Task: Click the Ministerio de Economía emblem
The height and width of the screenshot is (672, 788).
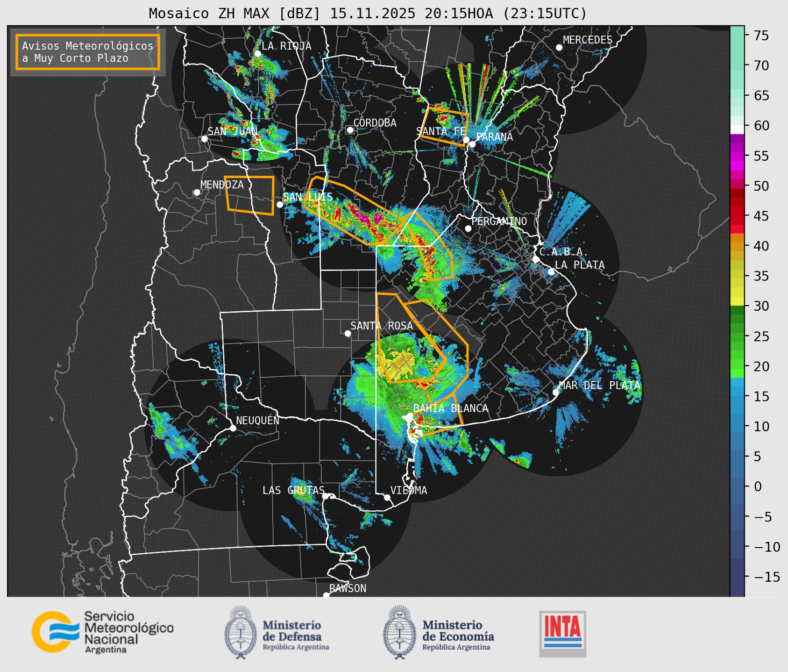Action: [x=399, y=632]
